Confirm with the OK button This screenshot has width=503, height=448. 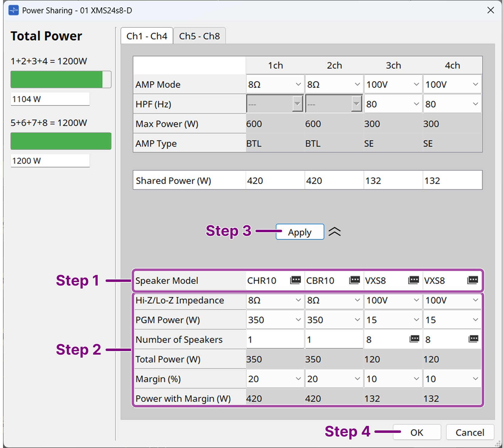tap(417, 432)
